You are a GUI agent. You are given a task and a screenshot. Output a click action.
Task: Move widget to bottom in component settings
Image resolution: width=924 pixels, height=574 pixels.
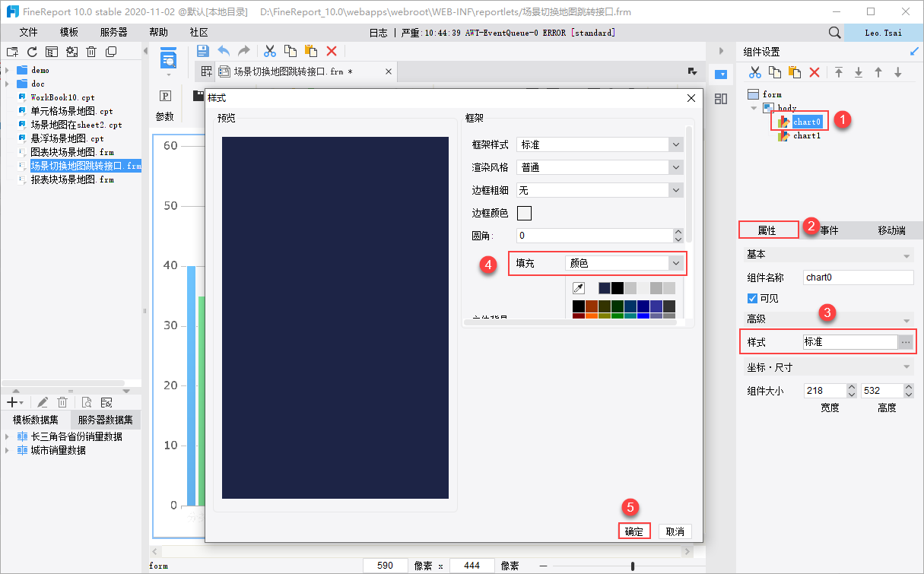(x=859, y=72)
